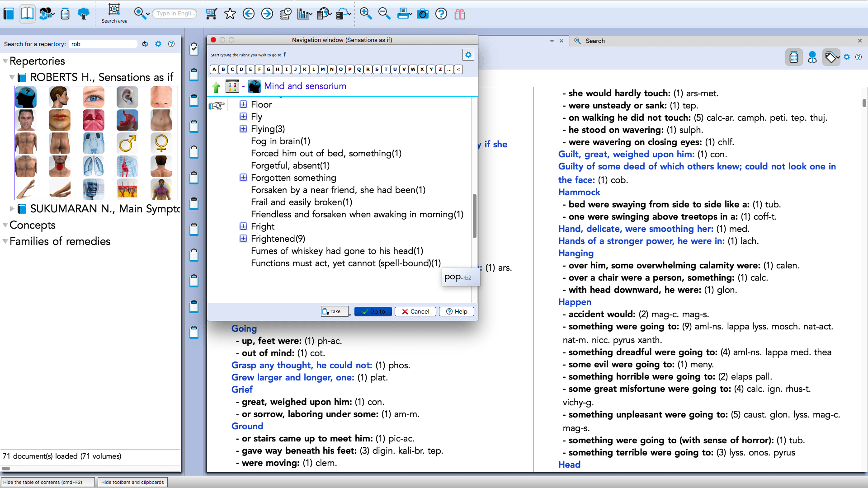Viewport: 868px width, 488px height.
Task: Click the gift box icon
Action: coord(460,14)
